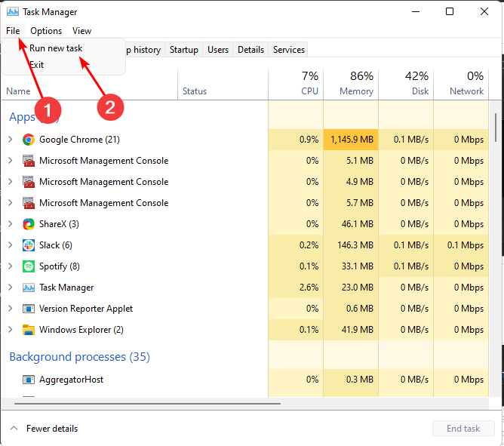Click the Spotify app icon
The height and width of the screenshot is (446, 504).
29,266
